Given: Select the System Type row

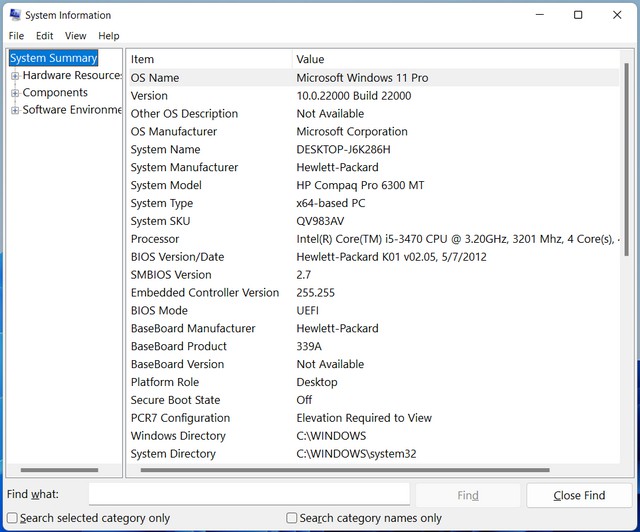Looking at the screenshot, I should tap(373, 203).
